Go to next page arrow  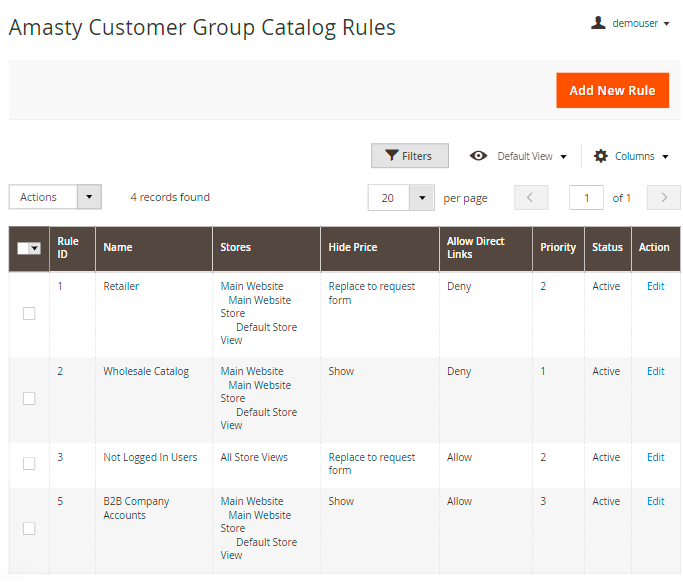pyautogui.click(x=663, y=198)
